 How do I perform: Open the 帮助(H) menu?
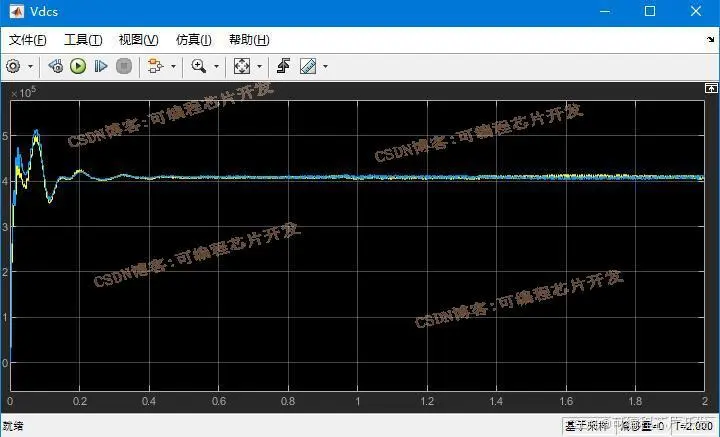pos(249,40)
